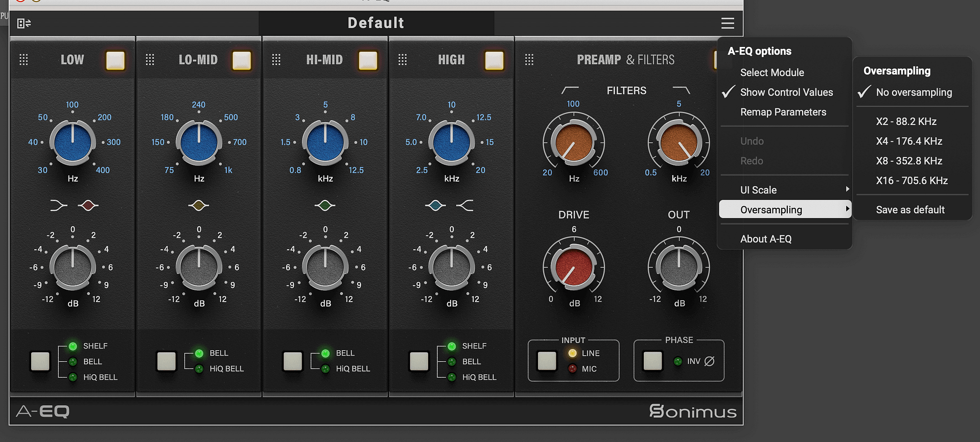Click the LOW band drag handle grip
The height and width of the screenshot is (442, 980).
(24, 60)
